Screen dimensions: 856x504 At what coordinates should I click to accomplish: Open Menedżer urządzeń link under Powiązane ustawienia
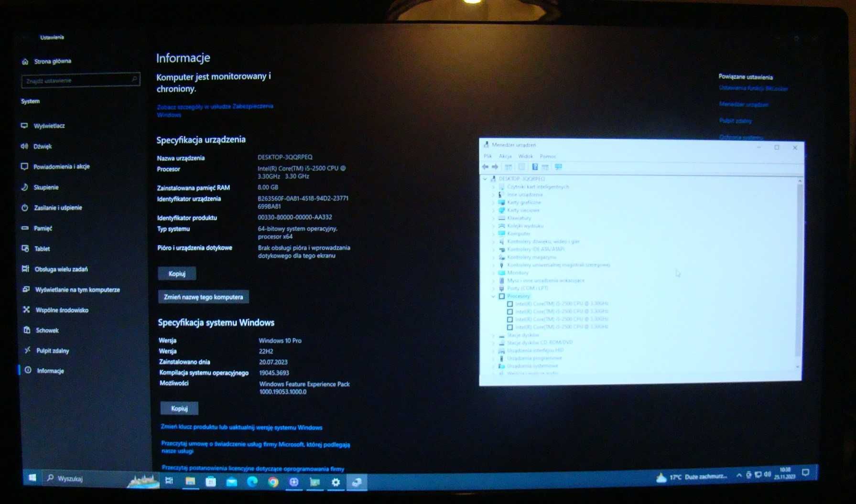click(743, 104)
